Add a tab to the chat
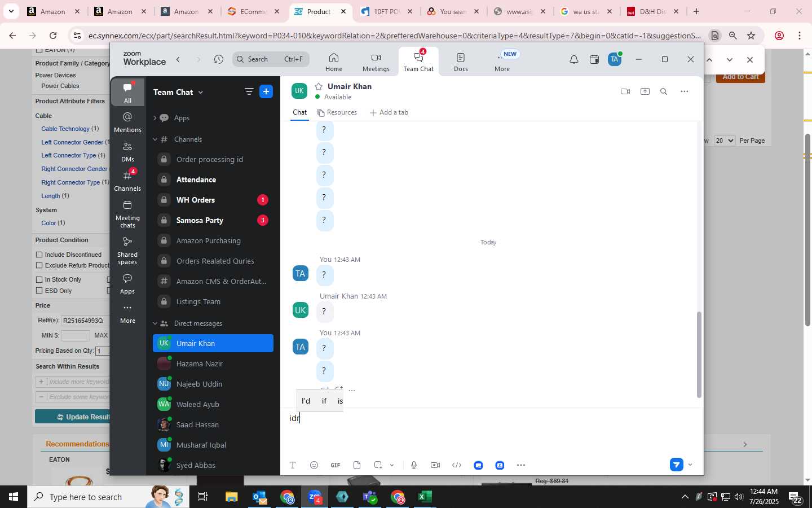This screenshot has height=508, width=812. 389,112
